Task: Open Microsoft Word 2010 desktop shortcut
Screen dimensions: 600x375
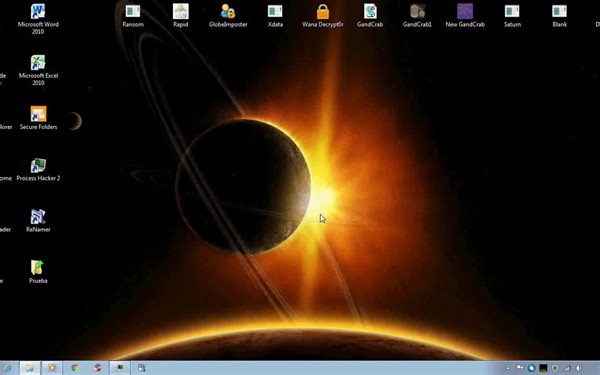Action: [38, 19]
